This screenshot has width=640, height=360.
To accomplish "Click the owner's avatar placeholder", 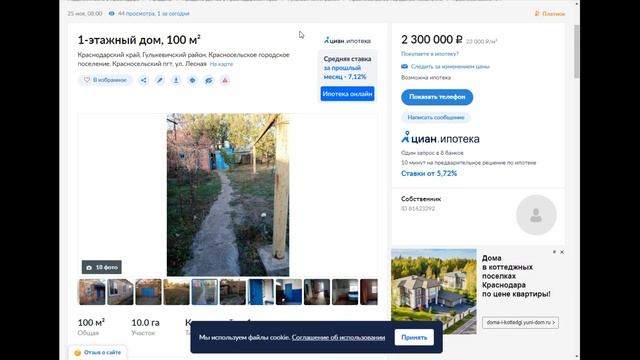I will coord(536,215).
